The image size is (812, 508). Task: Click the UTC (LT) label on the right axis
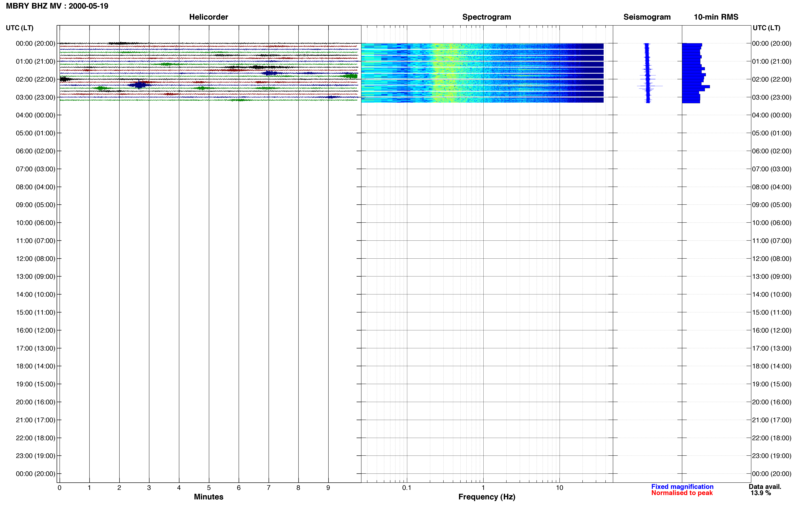(766, 28)
